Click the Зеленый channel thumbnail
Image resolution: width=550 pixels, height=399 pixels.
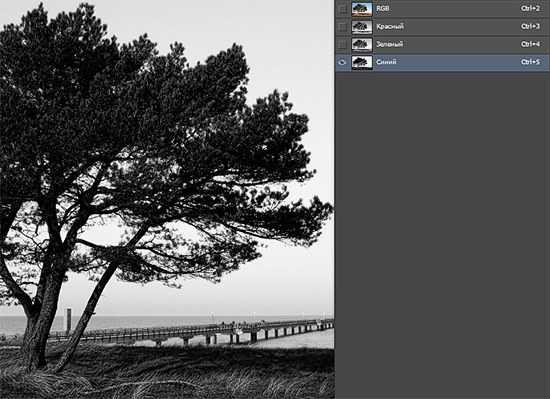pyautogui.click(x=362, y=45)
